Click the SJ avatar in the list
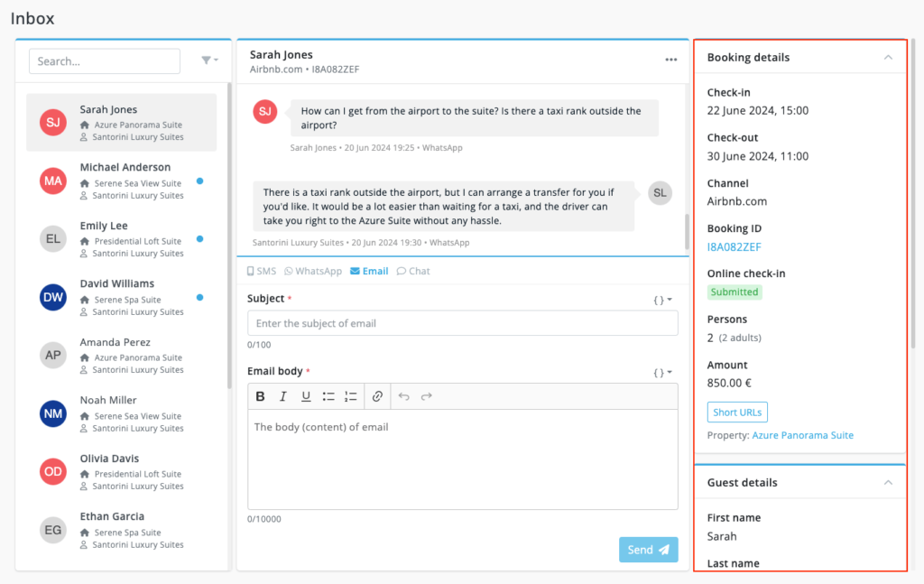 53,123
